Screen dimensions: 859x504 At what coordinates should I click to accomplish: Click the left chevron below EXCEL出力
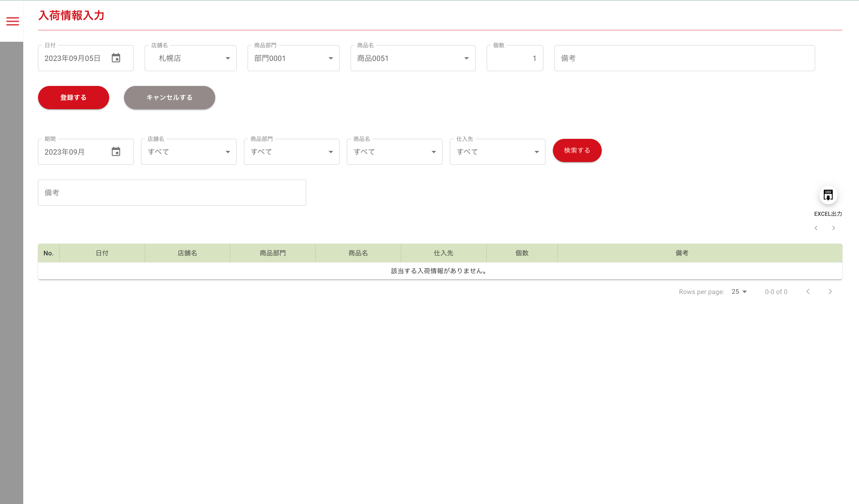[x=816, y=228]
